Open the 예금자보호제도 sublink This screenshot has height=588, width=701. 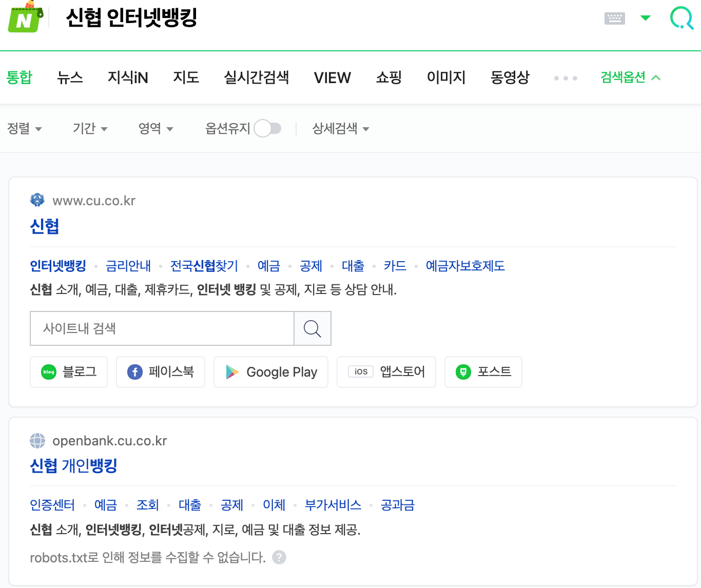click(465, 266)
